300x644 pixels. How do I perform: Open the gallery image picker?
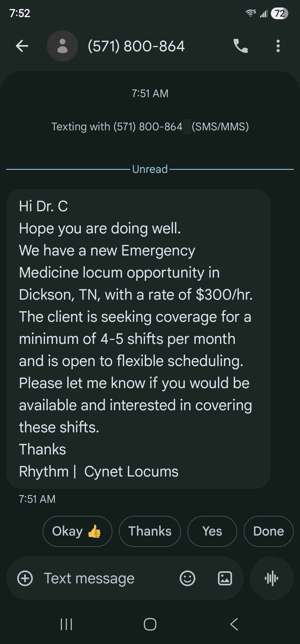coord(225,578)
